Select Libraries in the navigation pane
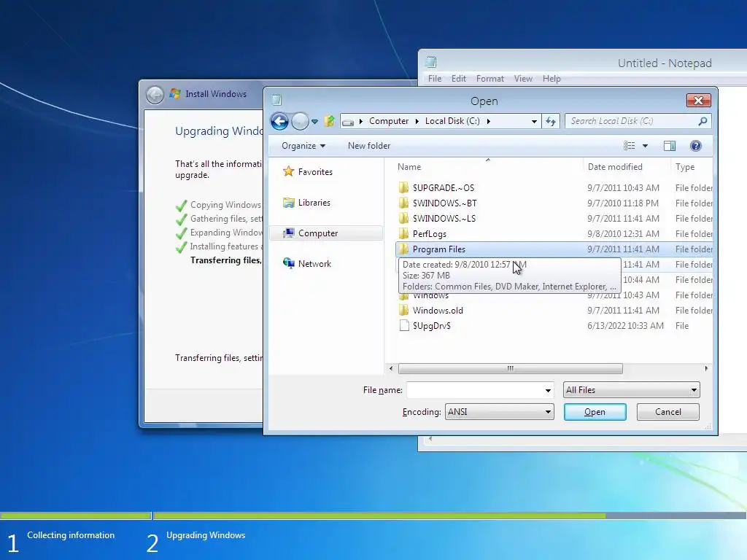Viewport: 747px width, 560px height. 314,203
